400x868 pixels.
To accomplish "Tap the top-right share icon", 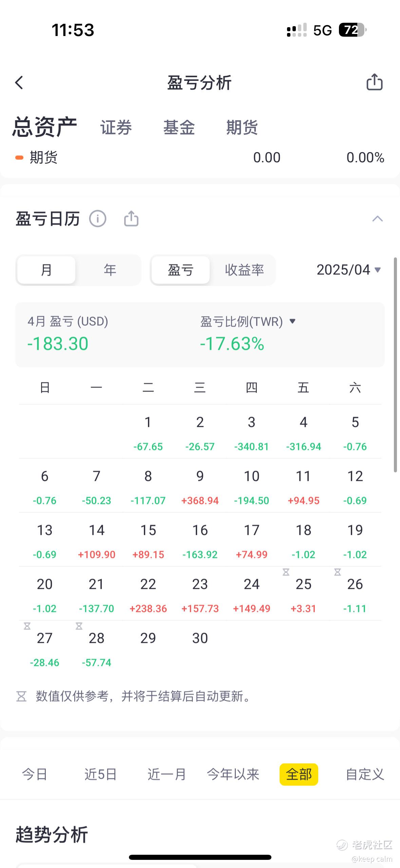I will tap(375, 82).
